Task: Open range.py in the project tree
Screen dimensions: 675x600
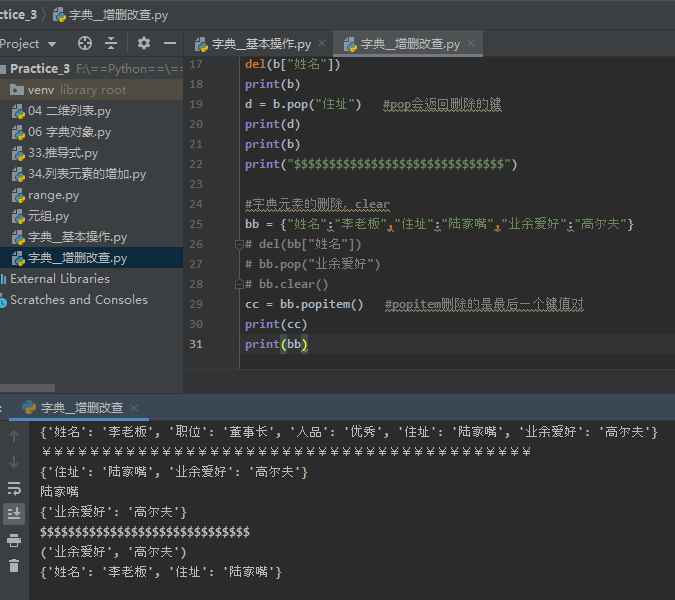Action: [x=53, y=195]
